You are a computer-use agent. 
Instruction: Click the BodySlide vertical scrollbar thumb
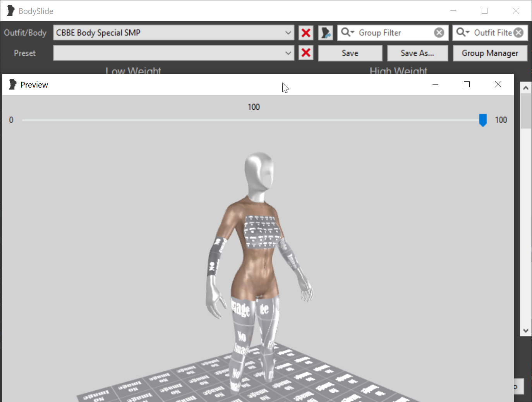click(x=526, y=111)
